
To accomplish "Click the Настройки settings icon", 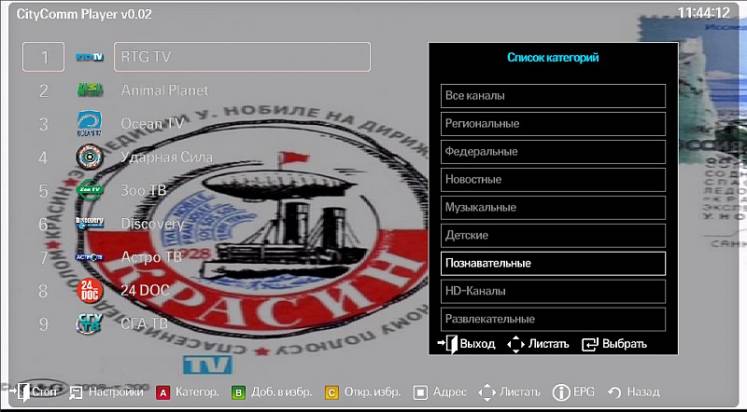I will point(77,393).
